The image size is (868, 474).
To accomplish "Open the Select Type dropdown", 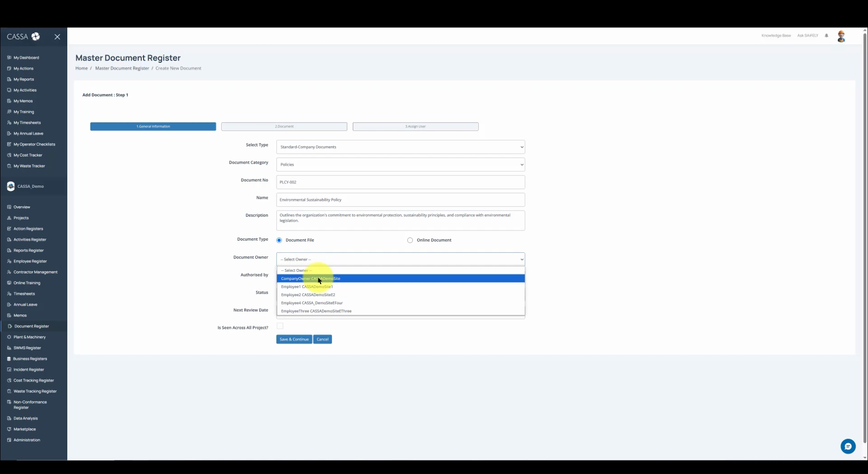I will (400, 147).
